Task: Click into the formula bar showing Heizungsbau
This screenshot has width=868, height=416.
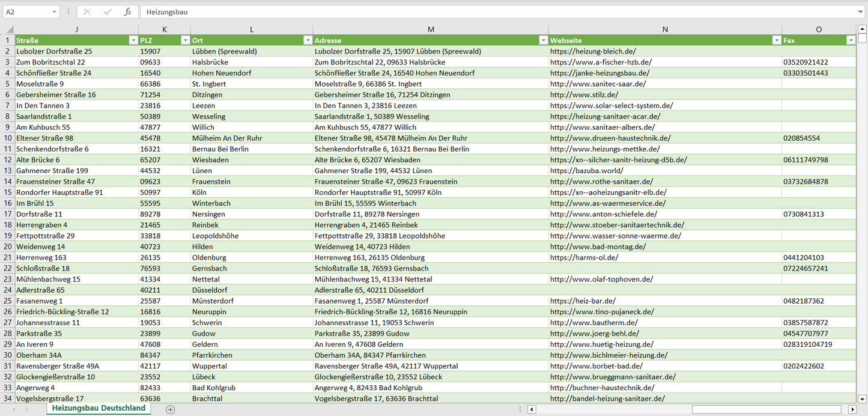Action: click(481, 12)
